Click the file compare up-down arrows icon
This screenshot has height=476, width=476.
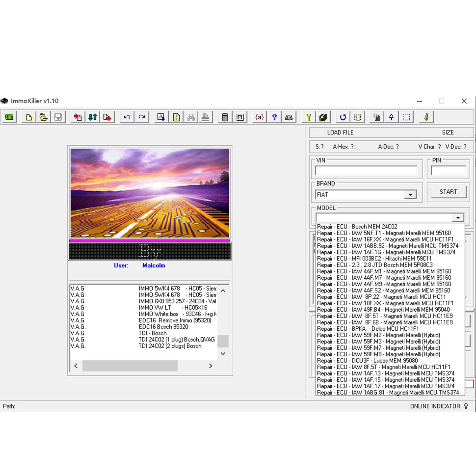coord(92,117)
